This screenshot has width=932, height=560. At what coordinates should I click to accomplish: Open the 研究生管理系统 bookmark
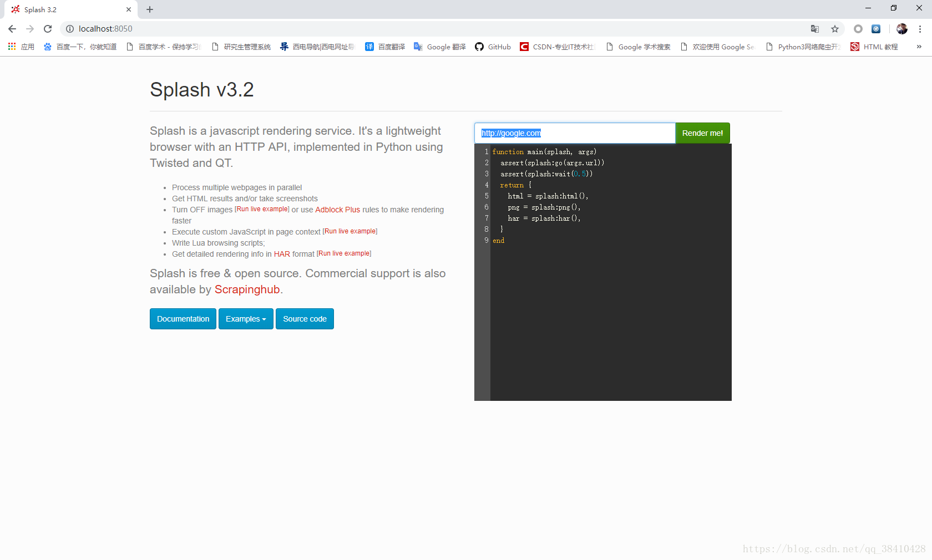pos(241,47)
